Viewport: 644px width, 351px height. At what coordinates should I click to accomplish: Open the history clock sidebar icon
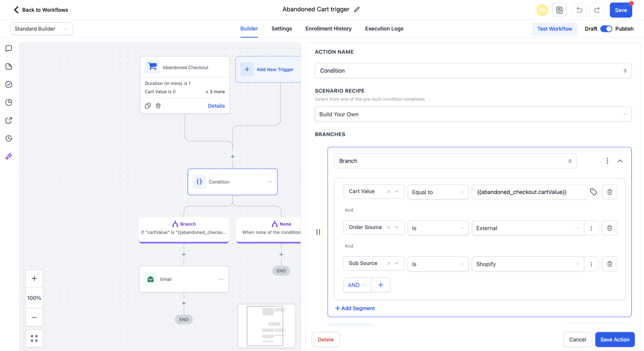pyautogui.click(x=9, y=139)
